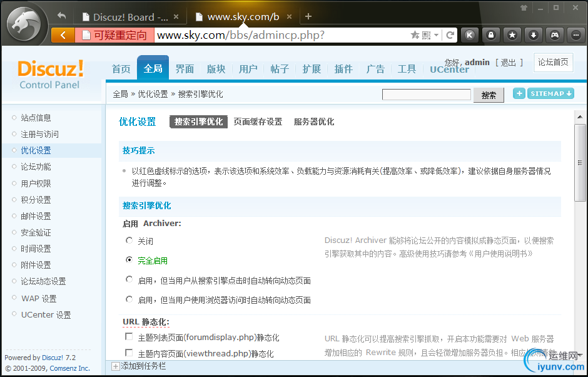This screenshot has height=377, width=588.
Task: Click the Discuz! Control Panel logo
Action: pos(50,75)
